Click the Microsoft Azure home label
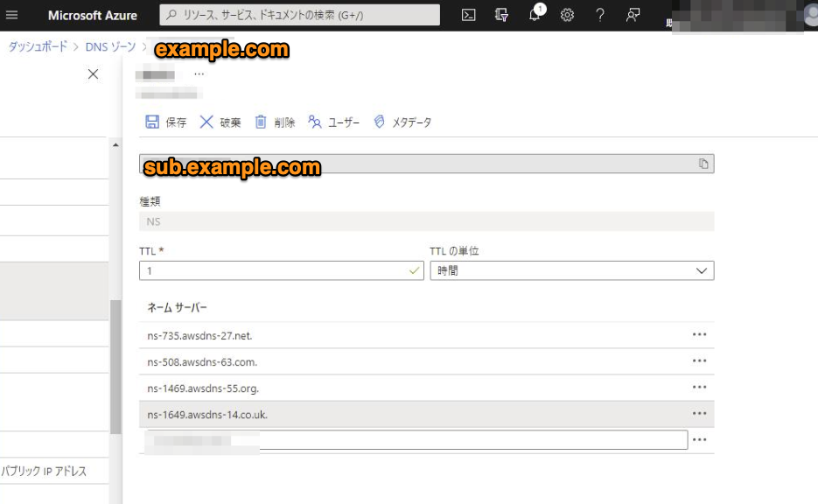Screen dimensions: 818x504 [93, 16]
